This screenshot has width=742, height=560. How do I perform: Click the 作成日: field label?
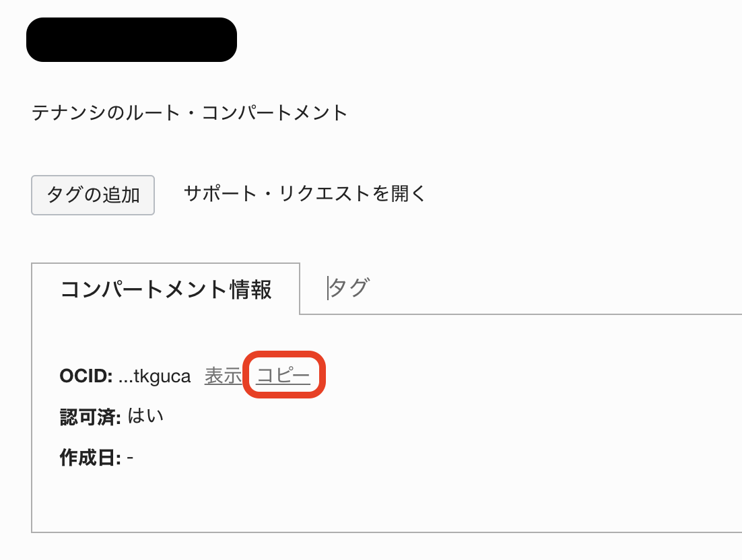(90, 458)
